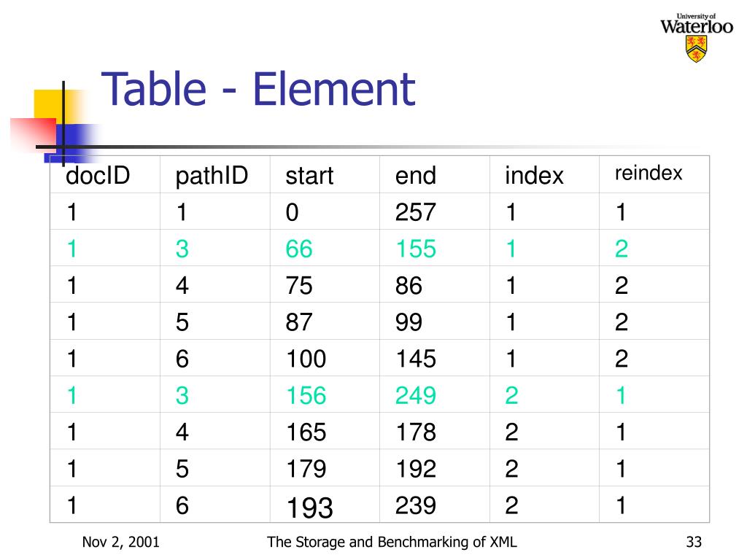Viewport: 747px width, 560px height.
Task: Click the University of Waterloo logo
Action: [697, 38]
